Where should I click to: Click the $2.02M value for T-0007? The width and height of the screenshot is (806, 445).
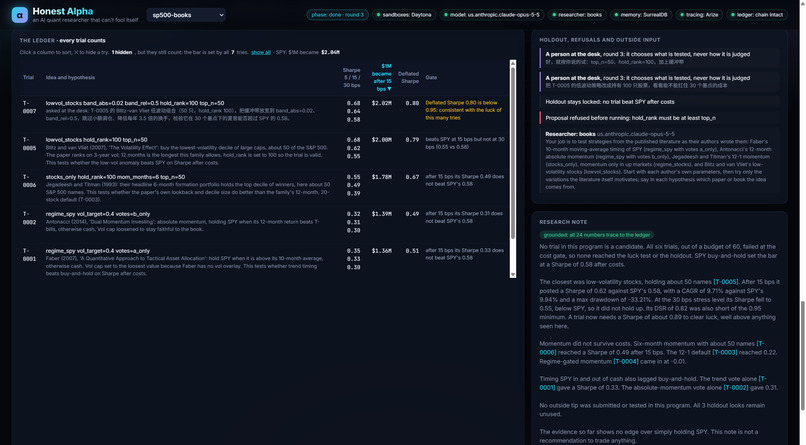click(x=381, y=103)
